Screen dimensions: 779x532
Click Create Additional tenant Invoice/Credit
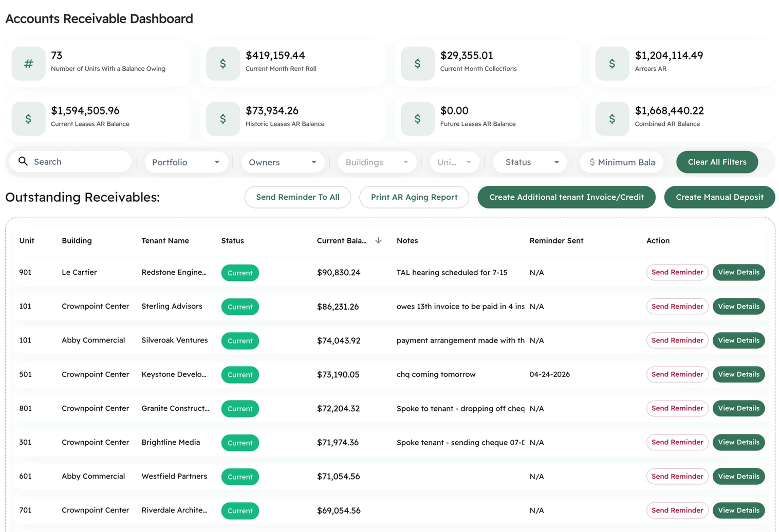coord(566,197)
